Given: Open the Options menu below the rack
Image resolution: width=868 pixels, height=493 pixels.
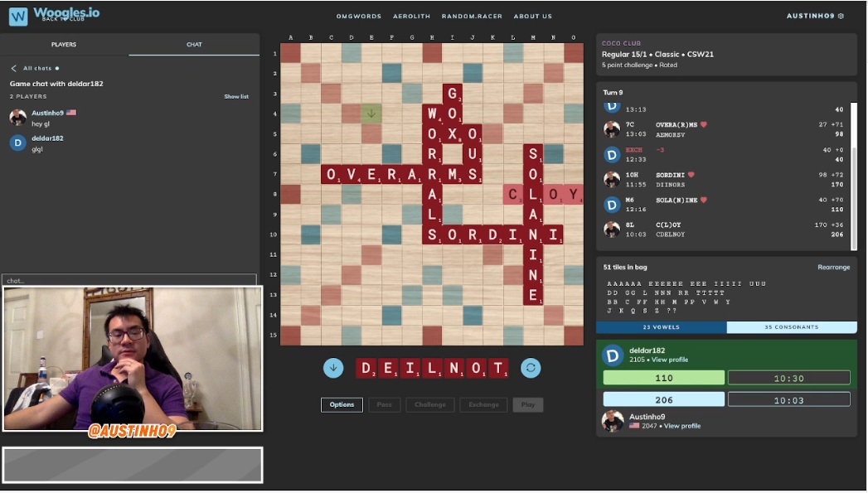Looking at the screenshot, I should pos(342,404).
